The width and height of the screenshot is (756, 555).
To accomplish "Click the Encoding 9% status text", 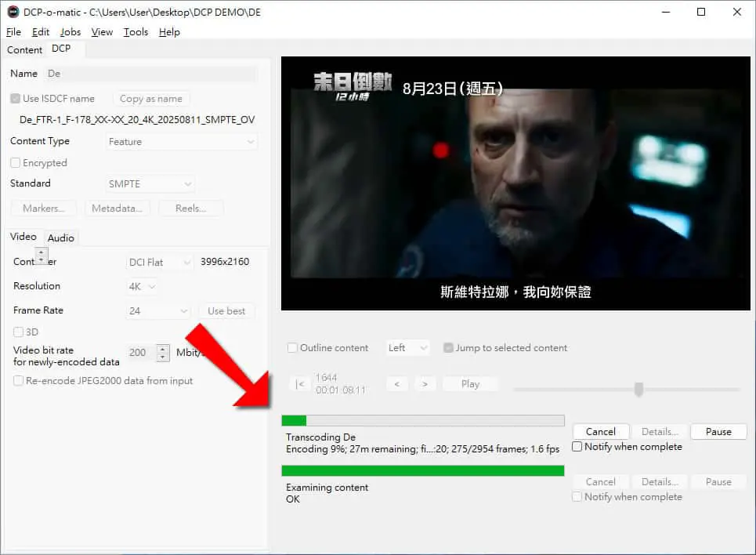I will point(422,449).
